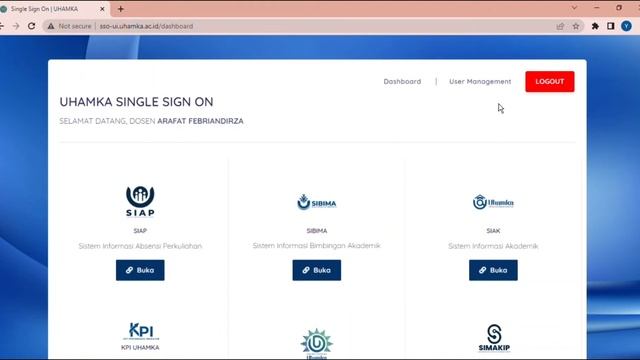Open SIAK with its Buka button

coord(493,270)
